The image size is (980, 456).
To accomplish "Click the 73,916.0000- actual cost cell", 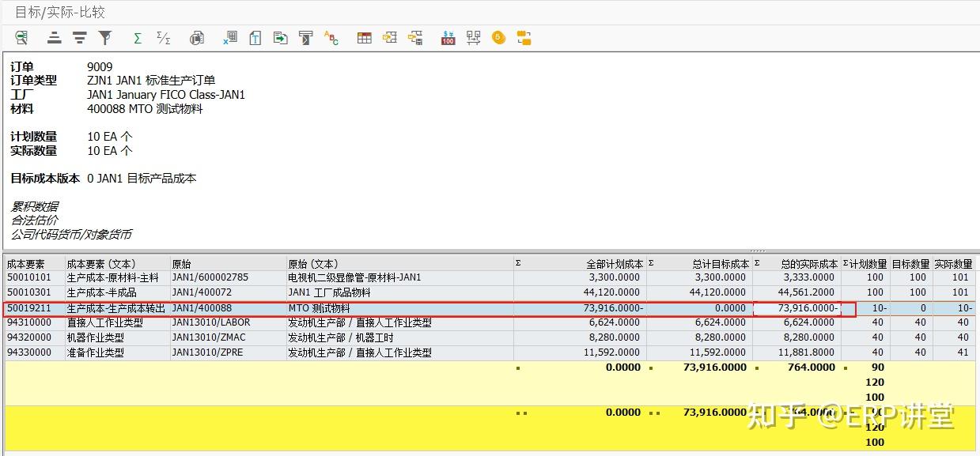I will pyautogui.click(x=807, y=308).
